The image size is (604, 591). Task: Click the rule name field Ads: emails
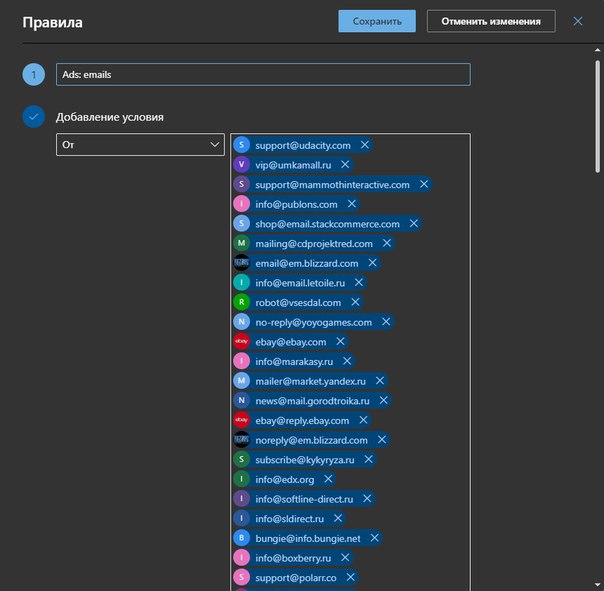pyautogui.click(x=263, y=74)
